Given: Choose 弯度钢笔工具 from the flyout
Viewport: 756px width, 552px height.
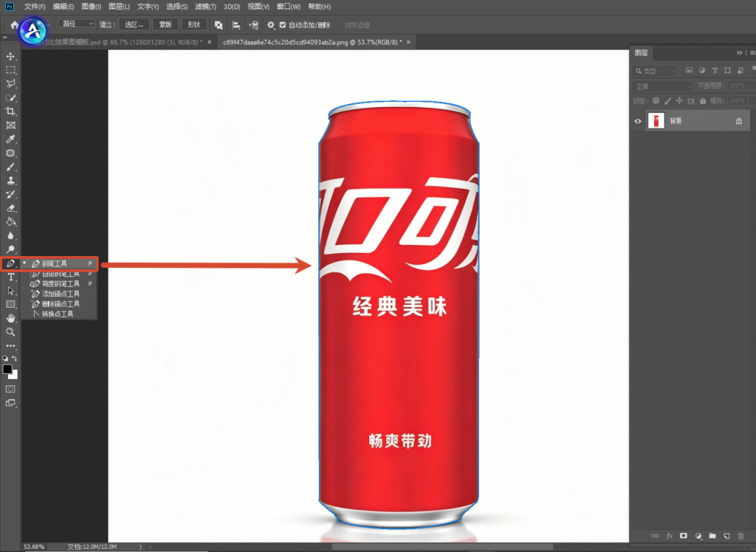Looking at the screenshot, I should pos(59,283).
